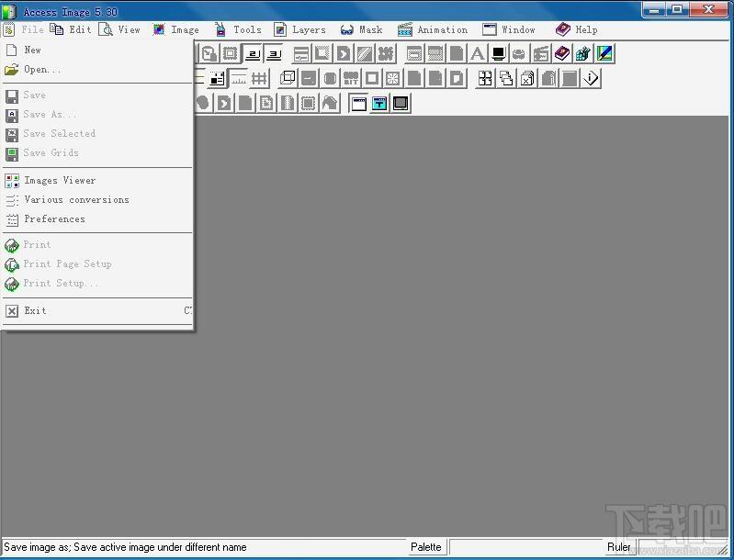Viewport: 734px width, 560px height.
Task: Click the dark full screen toolbar icon
Action: (401, 103)
